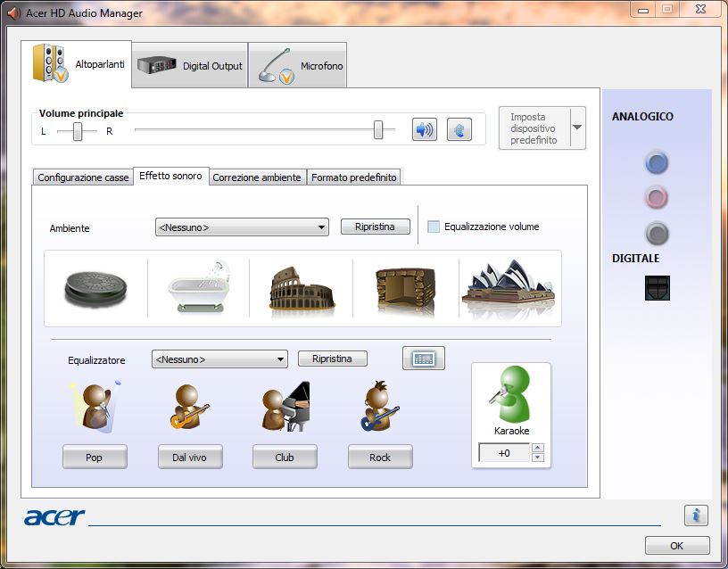Increase the Karaoke key value
728x569 pixels.
coord(538,448)
